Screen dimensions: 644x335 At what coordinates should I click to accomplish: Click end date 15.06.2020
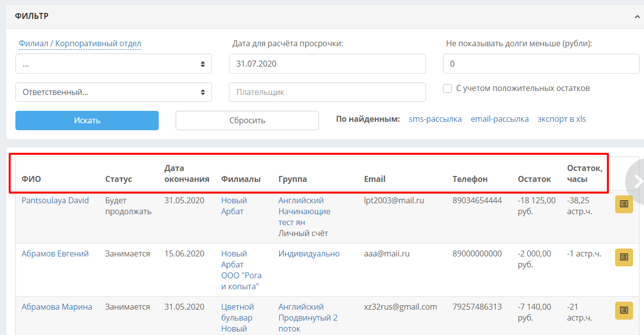click(184, 253)
